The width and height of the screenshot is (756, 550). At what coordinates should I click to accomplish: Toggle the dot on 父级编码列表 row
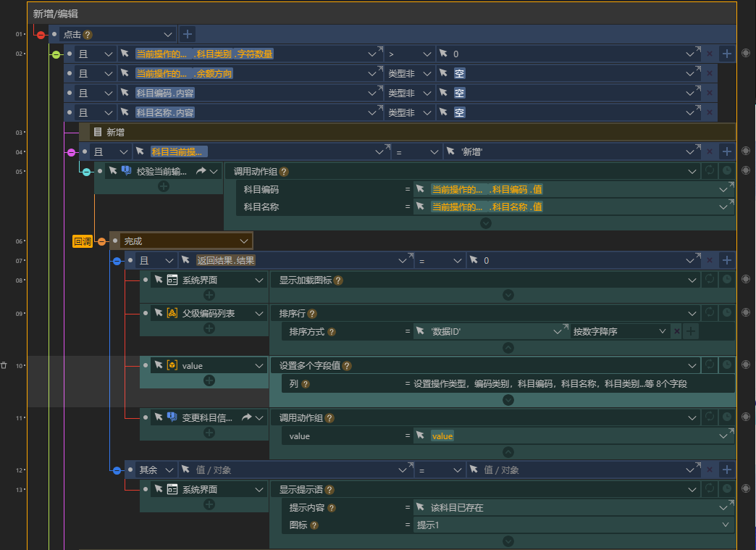click(146, 313)
